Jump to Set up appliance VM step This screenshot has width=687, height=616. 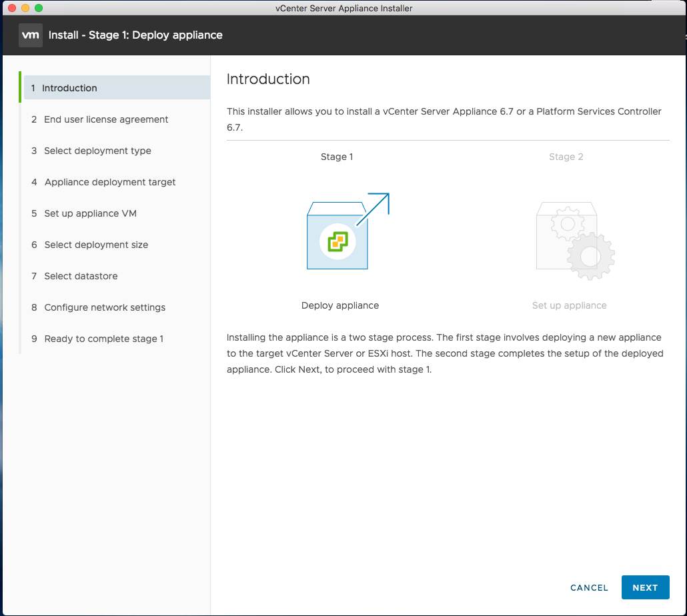90,213
